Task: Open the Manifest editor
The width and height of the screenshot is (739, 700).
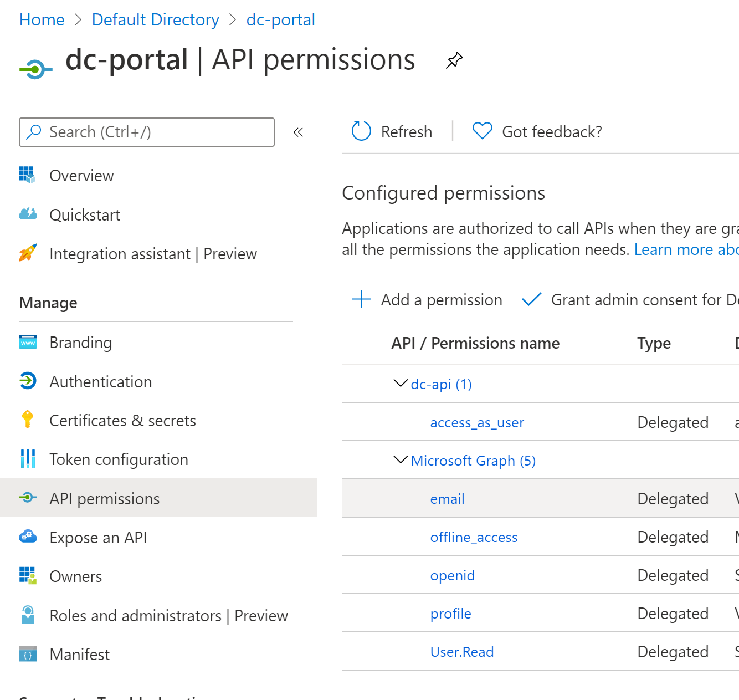Action: point(79,654)
